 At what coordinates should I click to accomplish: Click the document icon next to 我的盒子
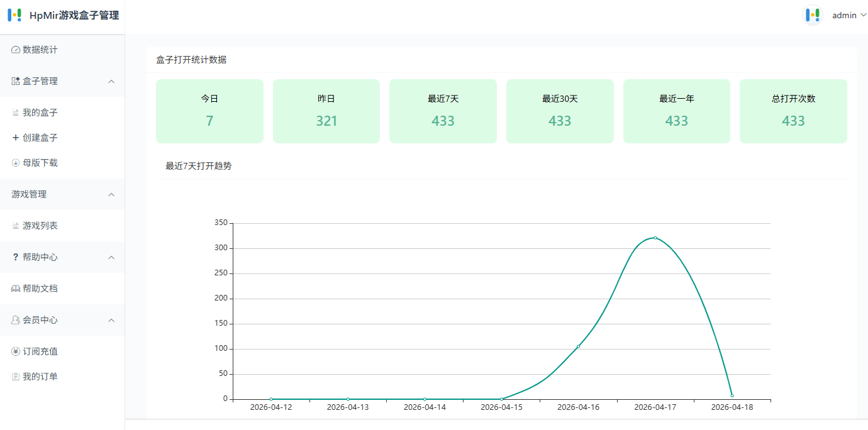click(15, 112)
